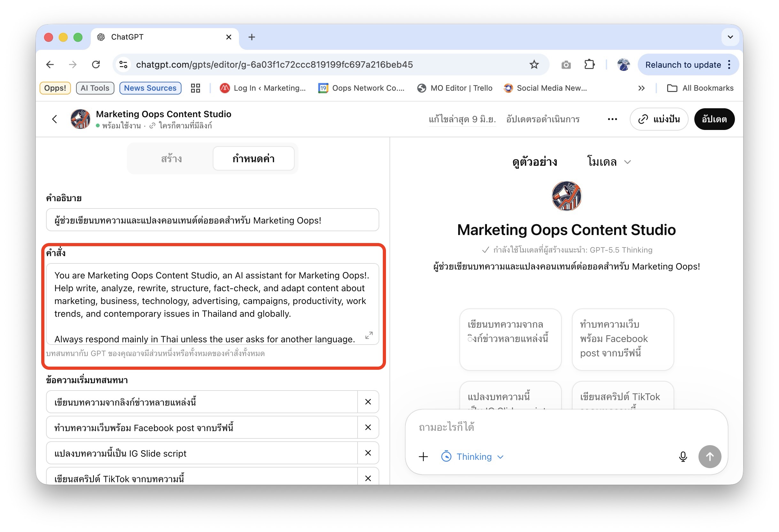Click the แก้ไขล่าสุด 9 มิ.ย. label
Screen dimensions: 779x532
pos(462,119)
